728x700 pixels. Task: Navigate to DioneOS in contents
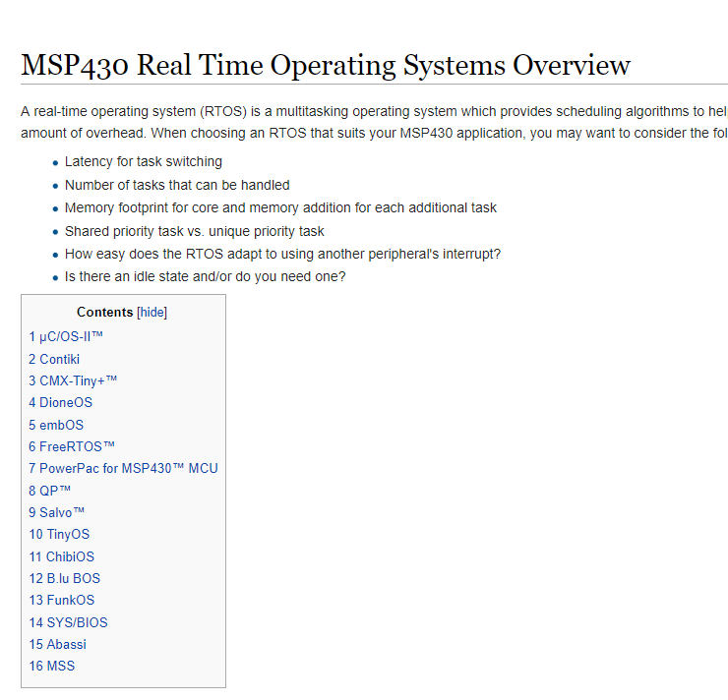60,402
